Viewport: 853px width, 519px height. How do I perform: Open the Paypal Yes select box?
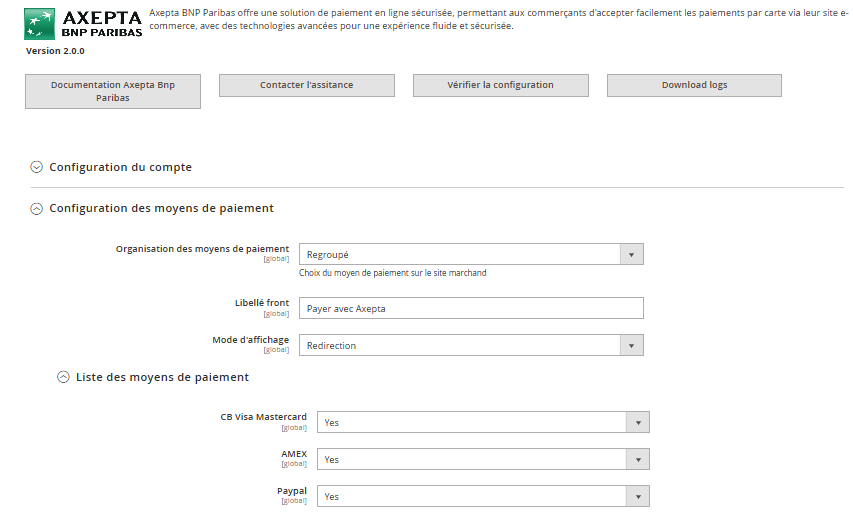click(x=470, y=497)
